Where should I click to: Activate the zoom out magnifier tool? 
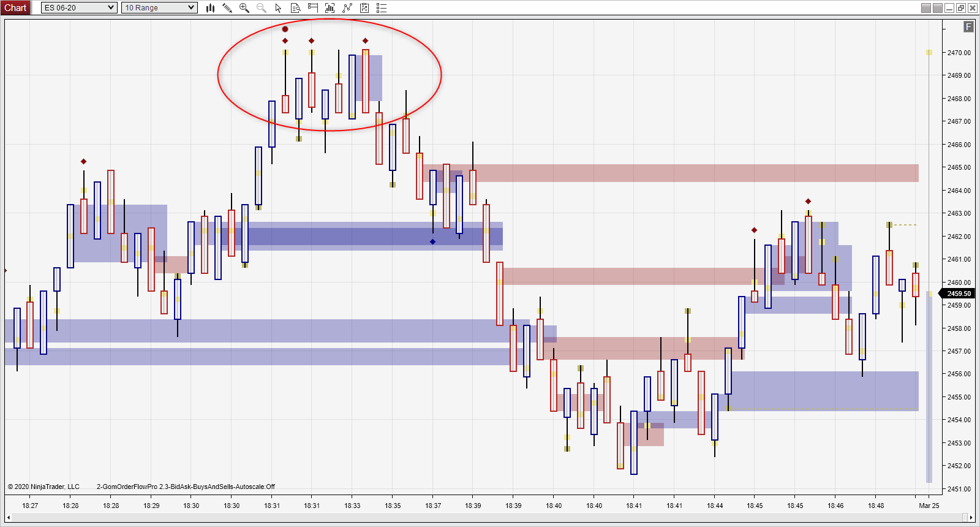click(262, 8)
